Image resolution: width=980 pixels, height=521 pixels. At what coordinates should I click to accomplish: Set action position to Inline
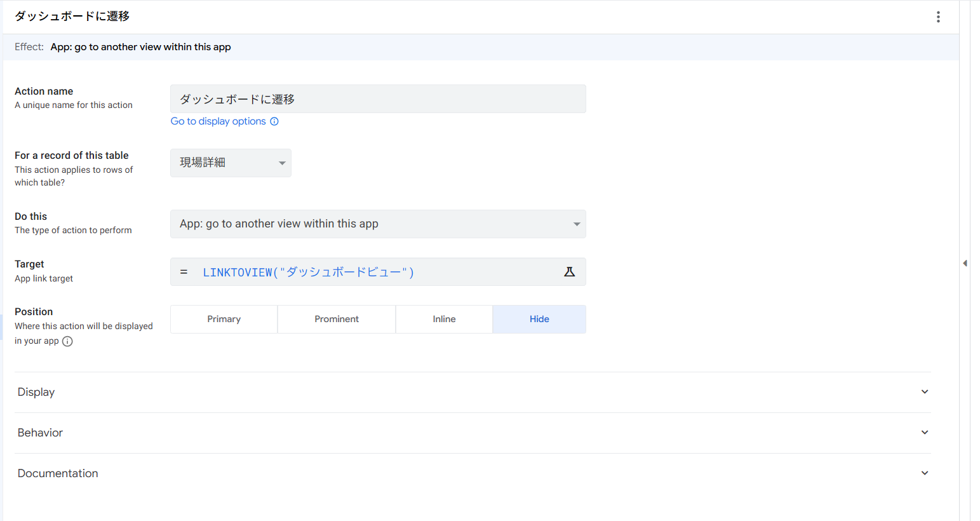click(x=444, y=319)
